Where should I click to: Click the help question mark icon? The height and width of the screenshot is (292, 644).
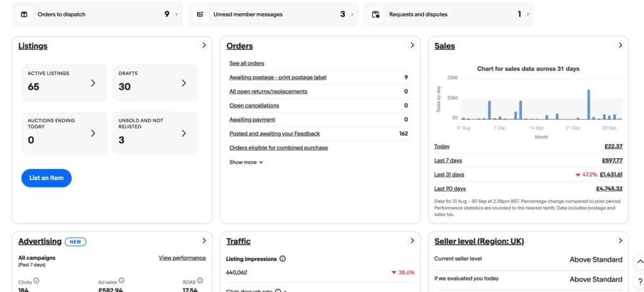tap(640, 281)
